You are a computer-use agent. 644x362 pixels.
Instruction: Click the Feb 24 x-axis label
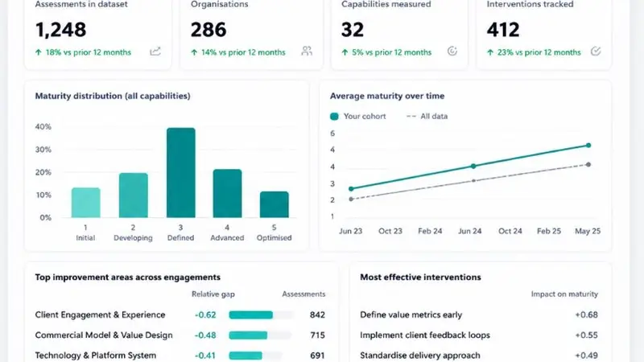click(x=430, y=231)
